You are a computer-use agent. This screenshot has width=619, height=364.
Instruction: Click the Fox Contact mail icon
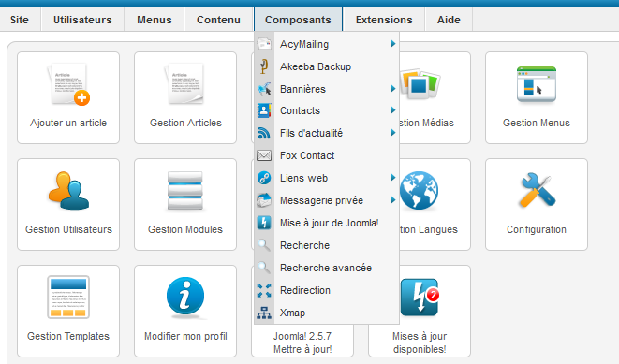click(264, 155)
